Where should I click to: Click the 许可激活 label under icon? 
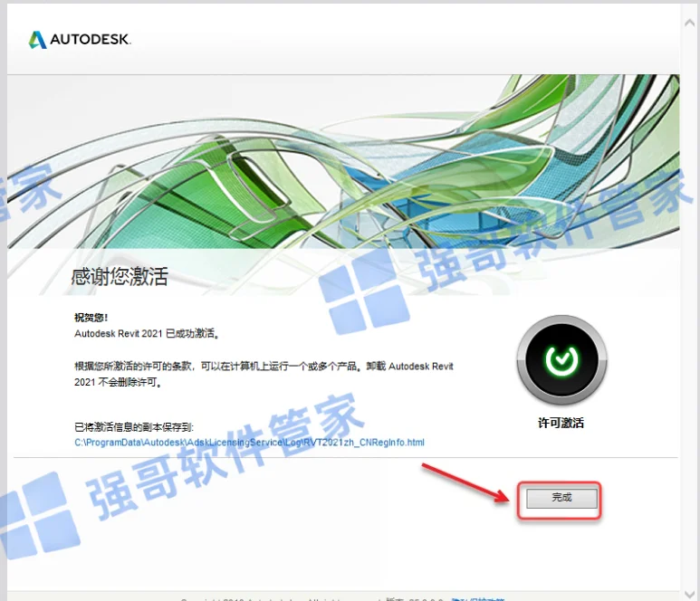click(561, 423)
